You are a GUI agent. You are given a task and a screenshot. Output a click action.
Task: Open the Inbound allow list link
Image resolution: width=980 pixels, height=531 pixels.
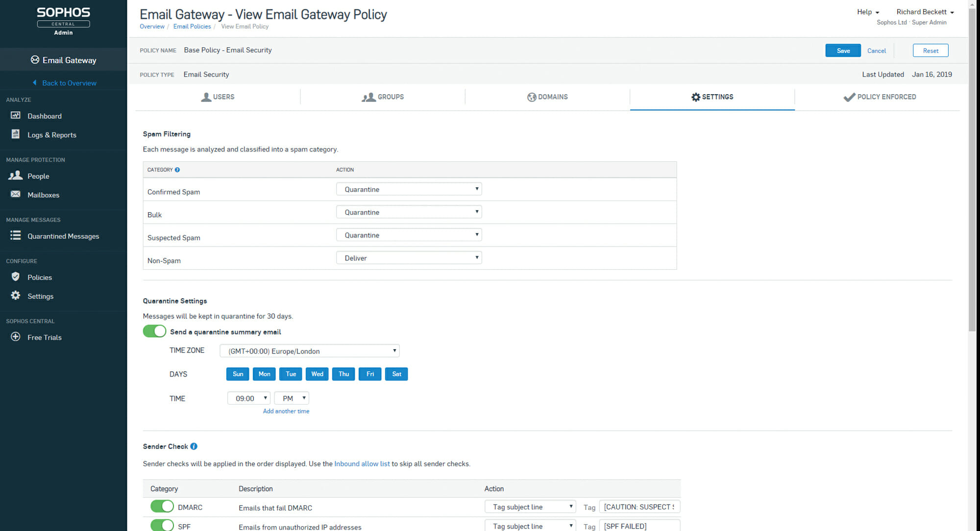tap(362, 463)
